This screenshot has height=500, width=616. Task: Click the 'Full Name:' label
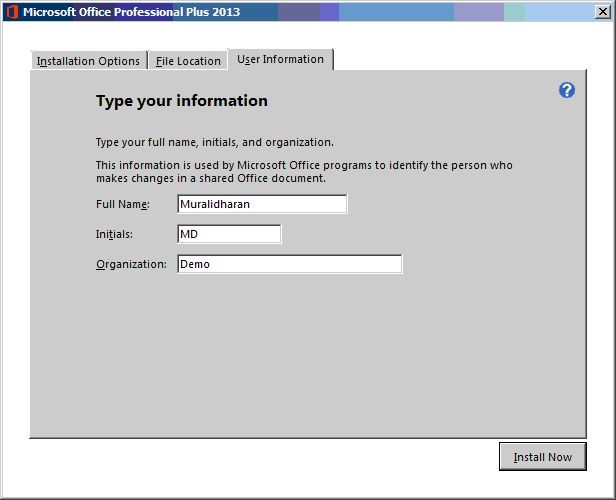(x=123, y=204)
